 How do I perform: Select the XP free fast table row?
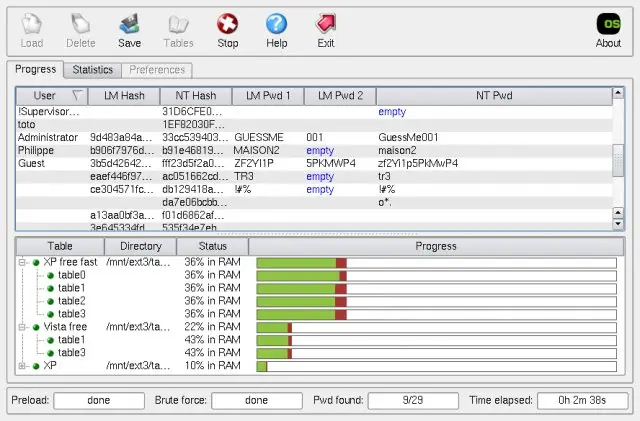tap(320, 262)
